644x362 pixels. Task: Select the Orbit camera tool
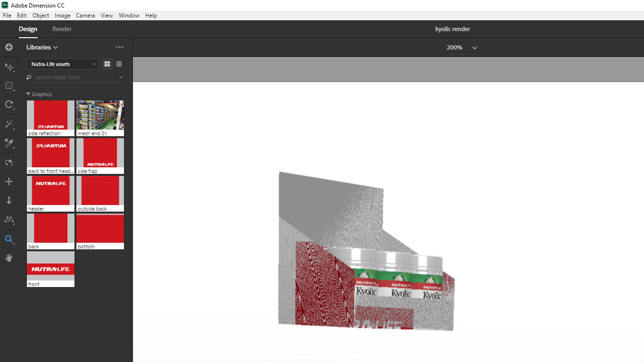(x=9, y=163)
